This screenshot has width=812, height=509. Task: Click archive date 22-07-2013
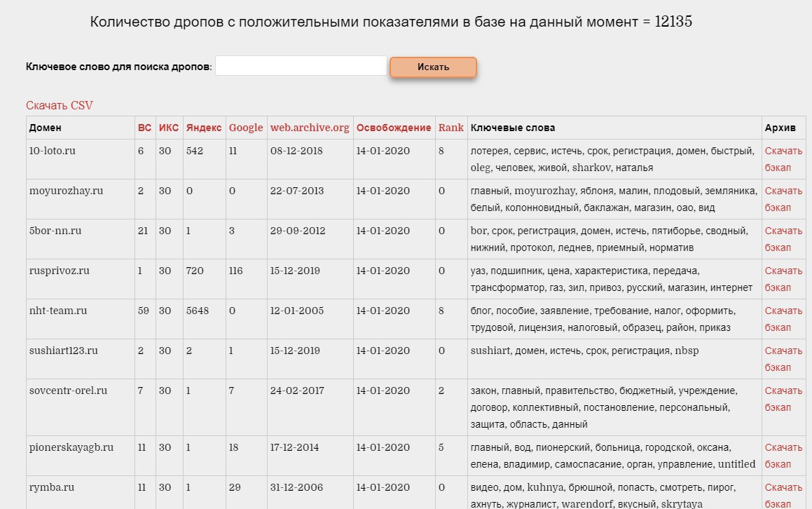(x=297, y=191)
